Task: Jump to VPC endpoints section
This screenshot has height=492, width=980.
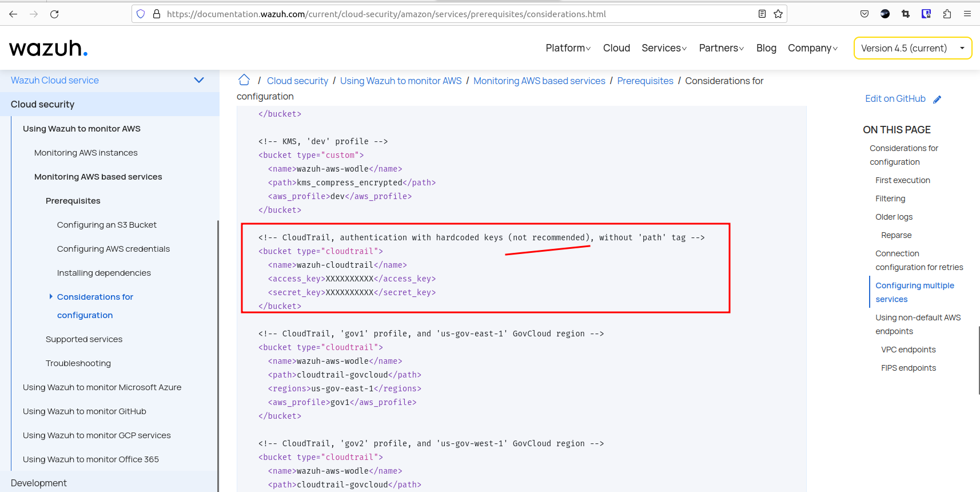Action: (909, 350)
